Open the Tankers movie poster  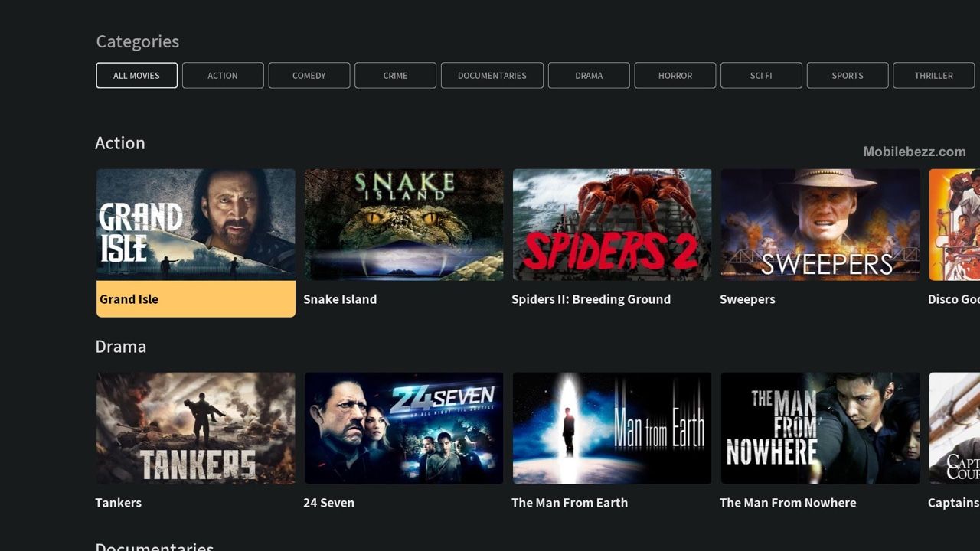point(196,428)
